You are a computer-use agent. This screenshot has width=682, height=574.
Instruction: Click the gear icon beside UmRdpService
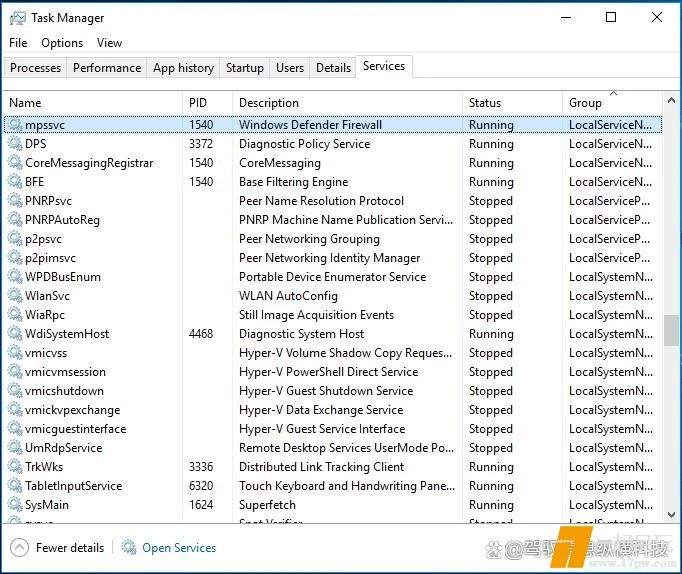point(15,447)
